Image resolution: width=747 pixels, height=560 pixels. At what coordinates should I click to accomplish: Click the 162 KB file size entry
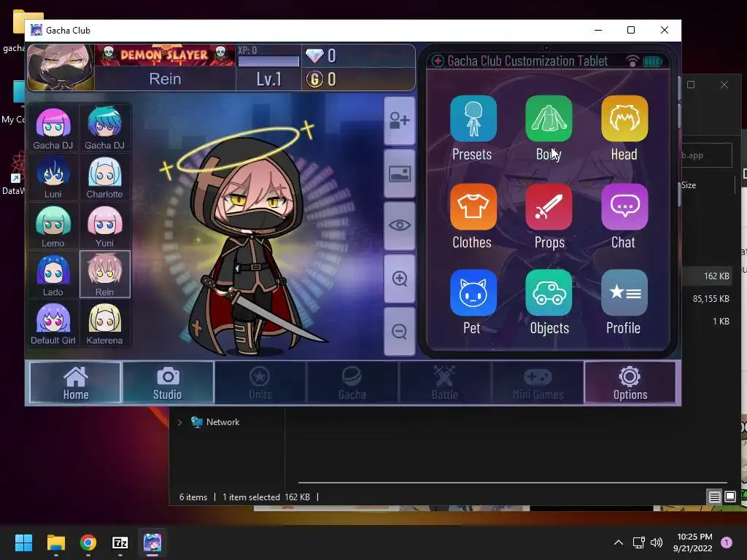click(716, 276)
